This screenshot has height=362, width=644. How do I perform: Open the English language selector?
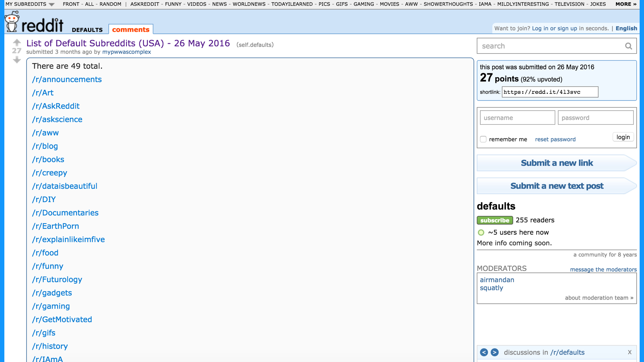click(x=626, y=28)
